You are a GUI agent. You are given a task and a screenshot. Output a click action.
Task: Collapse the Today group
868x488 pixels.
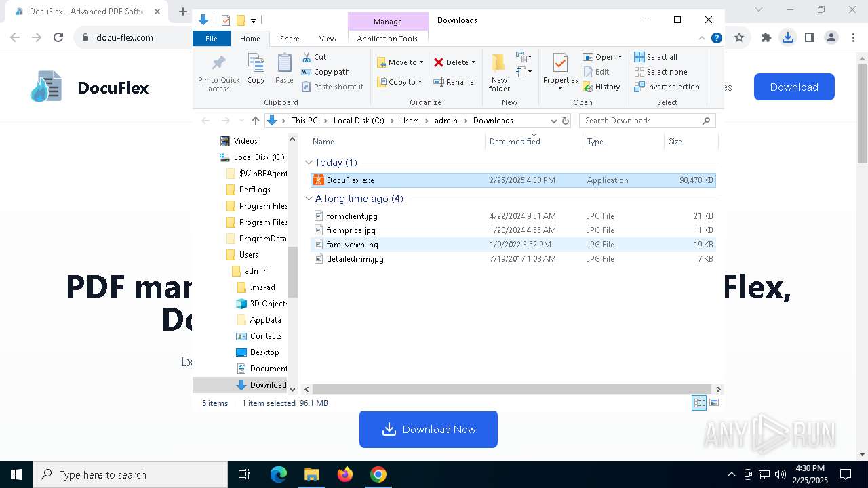(x=309, y=163)
